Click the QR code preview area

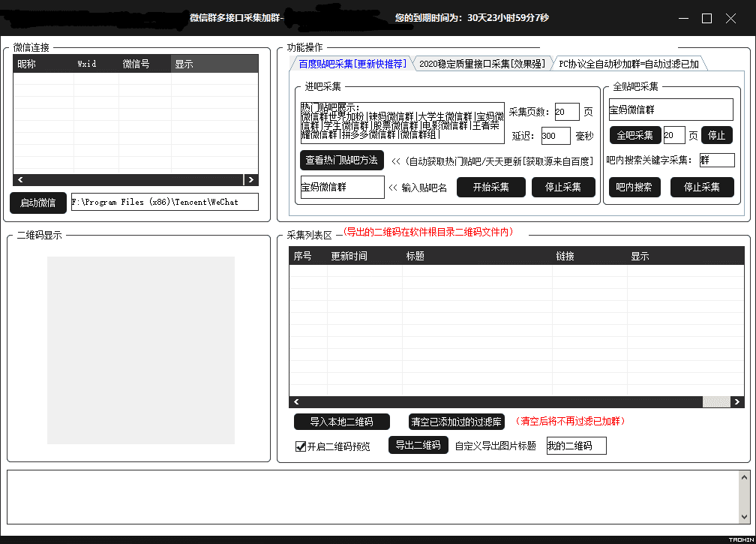click(141, 350)
